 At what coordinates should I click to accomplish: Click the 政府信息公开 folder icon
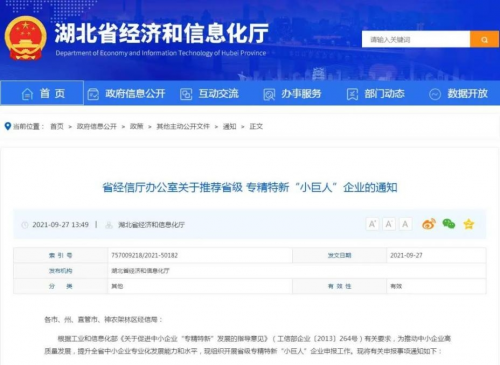coord(93,94)
